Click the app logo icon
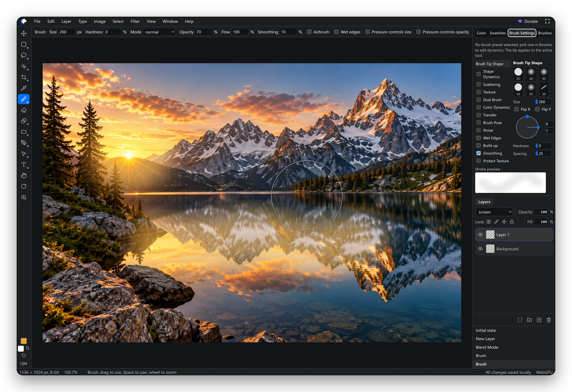This screenshot has height=392, width=572. tap(24, 21)
